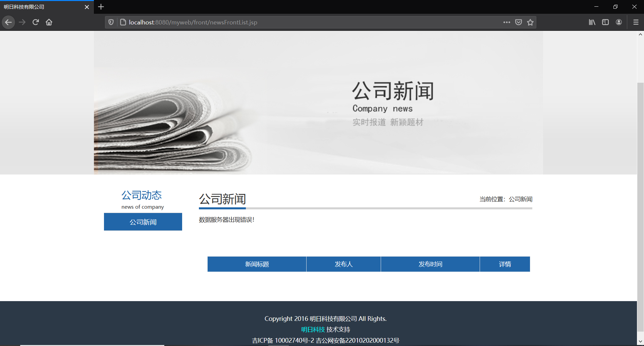Click the 发布时间 column header

[430, 264]
